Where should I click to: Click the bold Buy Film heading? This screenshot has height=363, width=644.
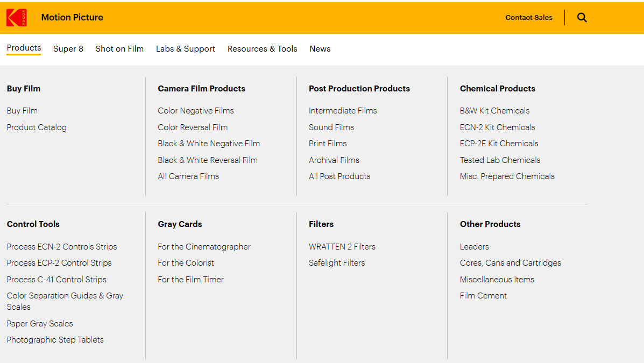[x=24, y=89]
